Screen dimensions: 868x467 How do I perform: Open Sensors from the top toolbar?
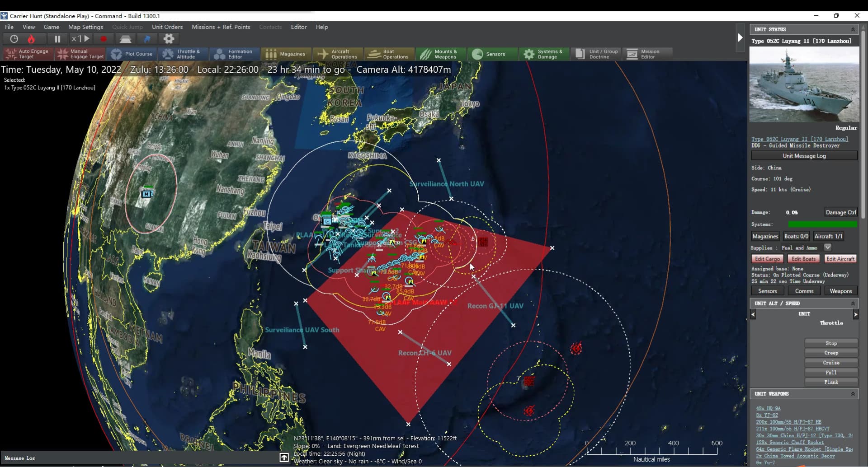pyautogui.click(x=492, y=54)
